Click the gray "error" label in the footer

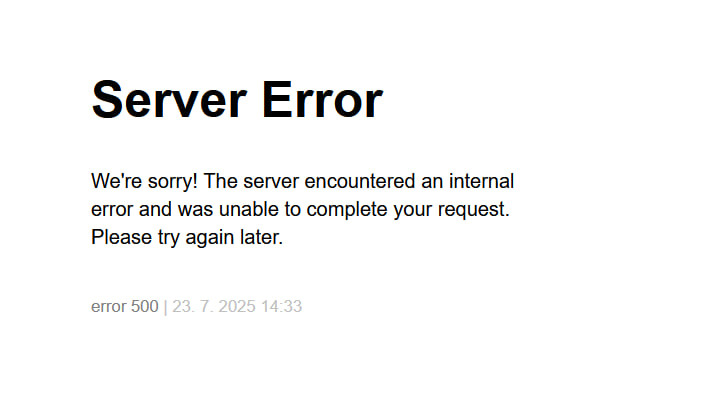[x=109, y=306]
